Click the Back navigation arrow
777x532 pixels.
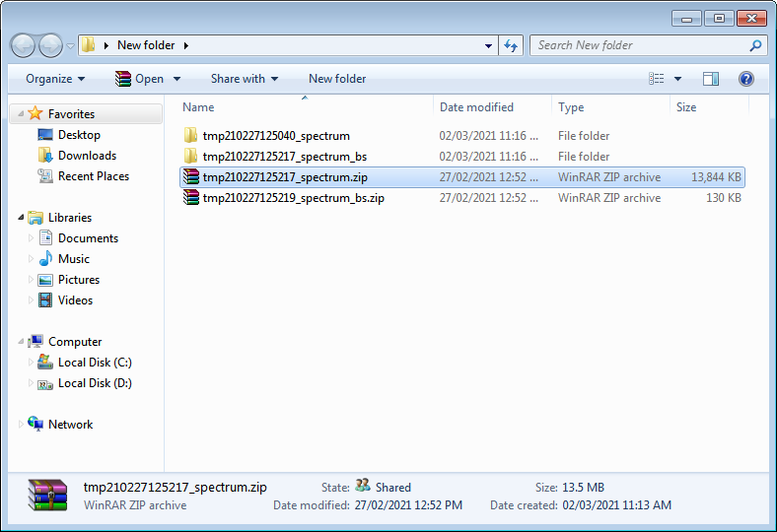pos(23,46)
